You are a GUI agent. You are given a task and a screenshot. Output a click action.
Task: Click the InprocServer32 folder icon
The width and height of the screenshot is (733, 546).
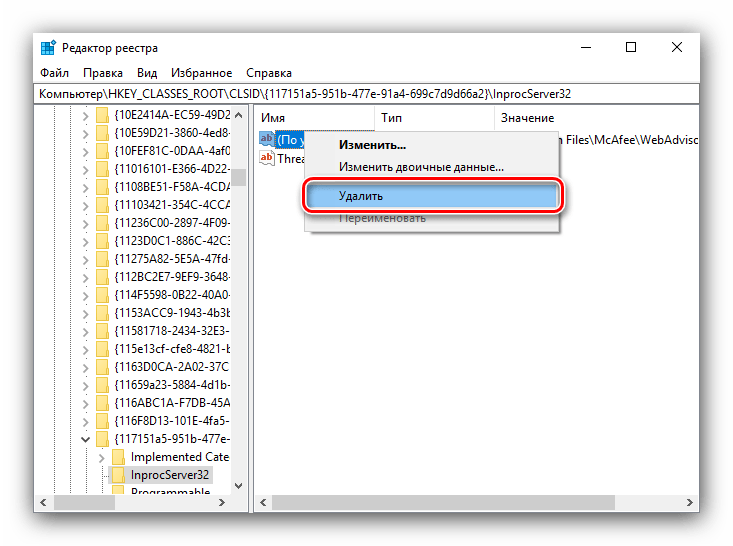(118, 475)
